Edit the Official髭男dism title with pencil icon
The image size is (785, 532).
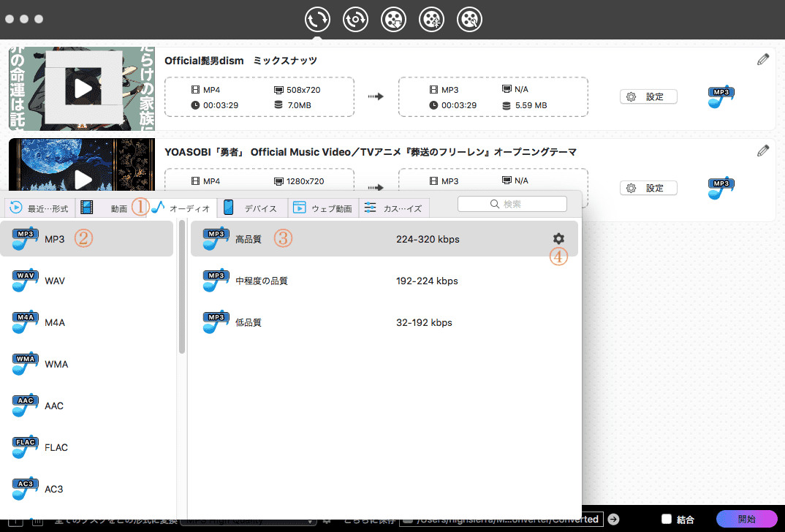pos(763,59)
